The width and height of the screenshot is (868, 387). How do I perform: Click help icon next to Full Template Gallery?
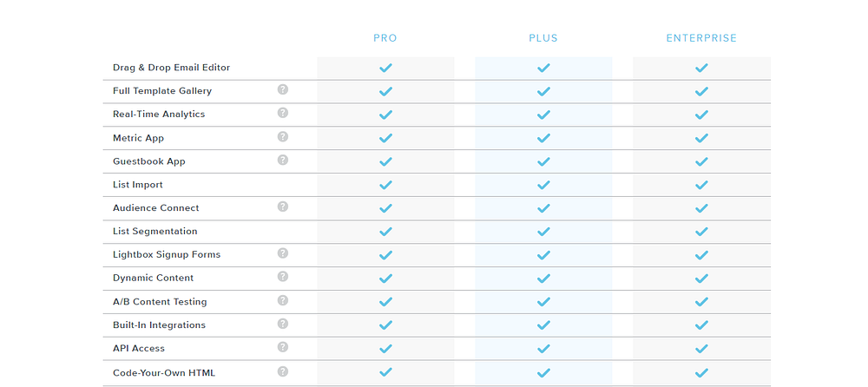coord(283,89)
